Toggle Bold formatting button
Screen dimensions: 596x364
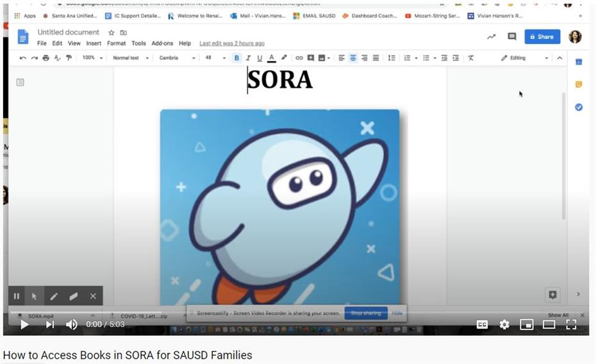pos(236,58)
